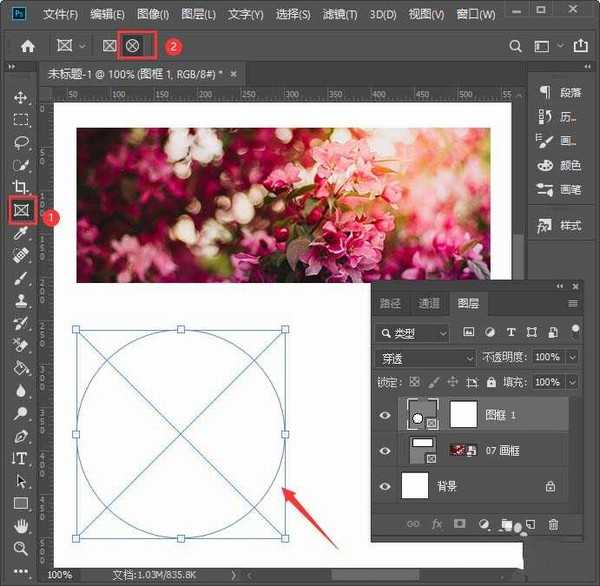Expand the 类型 layer filter dropdown
Image resolution: width=600 pixels, height=586 pixels.
(x=414, y=332)
